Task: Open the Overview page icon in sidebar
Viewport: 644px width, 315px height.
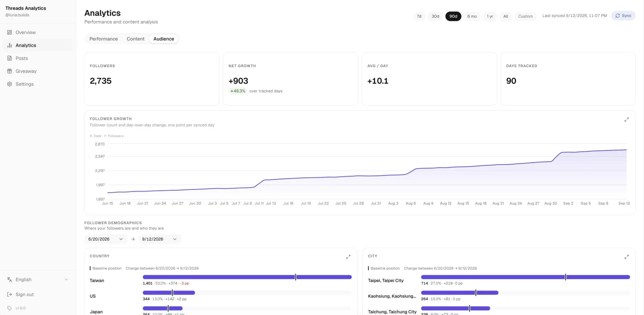Action: (x=9, y=32)
